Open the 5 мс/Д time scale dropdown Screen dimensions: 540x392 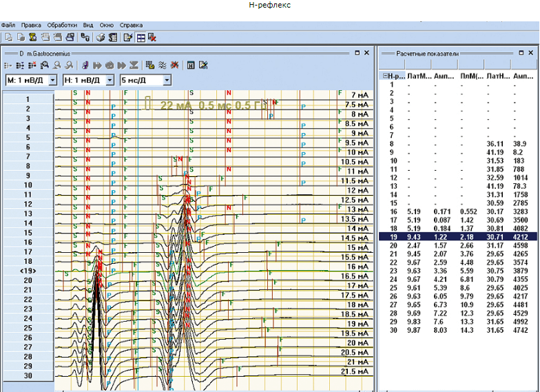point(167,80)
